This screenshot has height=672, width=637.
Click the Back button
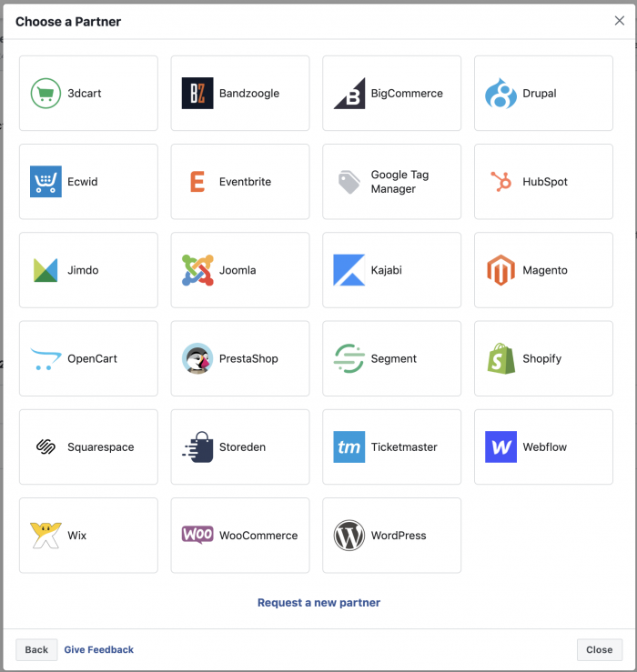pyautogui.click(x=36, y=649)
